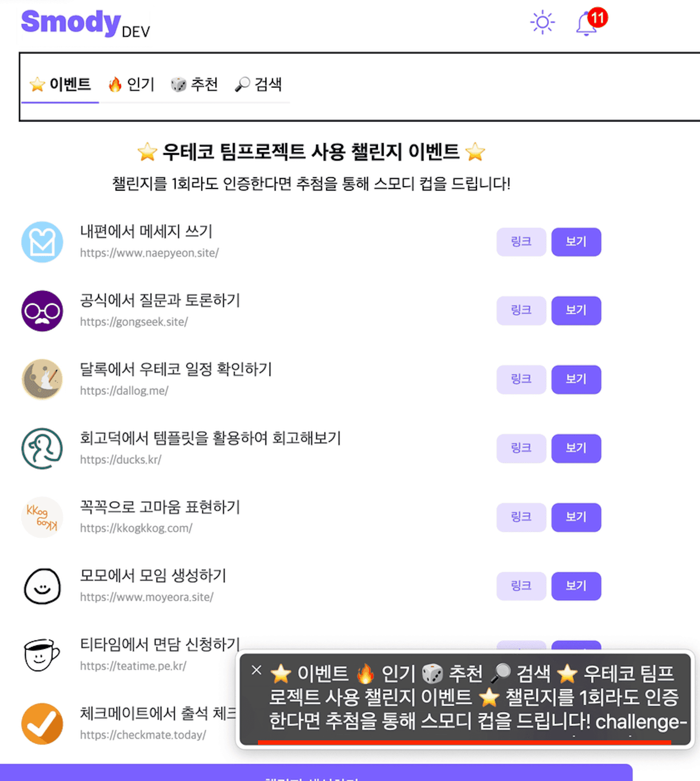Click the KKogKKog orange logo icon
This screenshot has width=700, height=781.
[x=42, y=517]
